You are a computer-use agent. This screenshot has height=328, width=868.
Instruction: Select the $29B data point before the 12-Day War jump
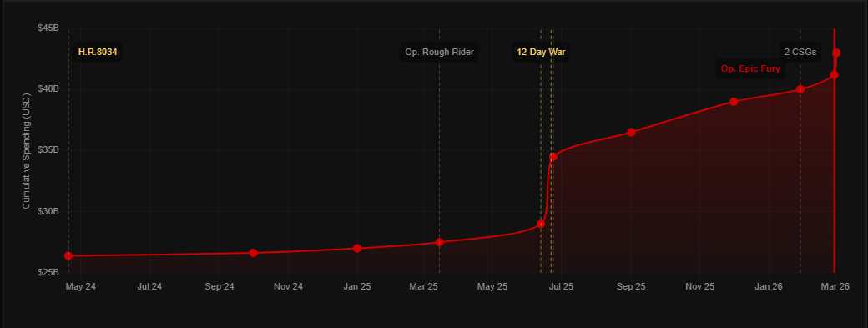click(x=541, y=224)
